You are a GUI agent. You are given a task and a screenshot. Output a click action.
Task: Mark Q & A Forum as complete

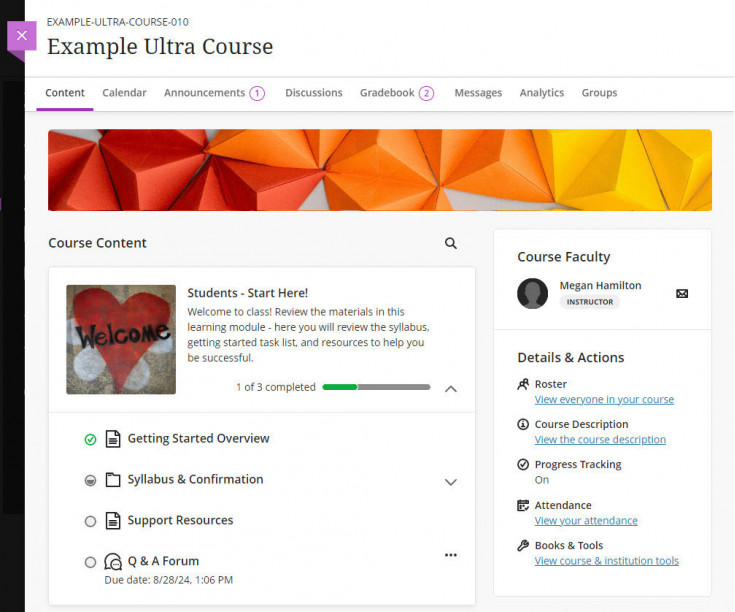90,562
